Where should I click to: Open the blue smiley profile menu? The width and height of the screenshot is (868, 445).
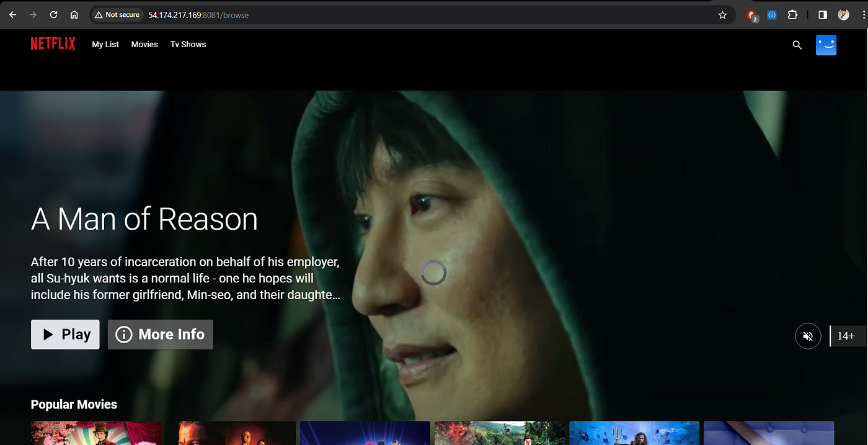click(x=826, y=45)
